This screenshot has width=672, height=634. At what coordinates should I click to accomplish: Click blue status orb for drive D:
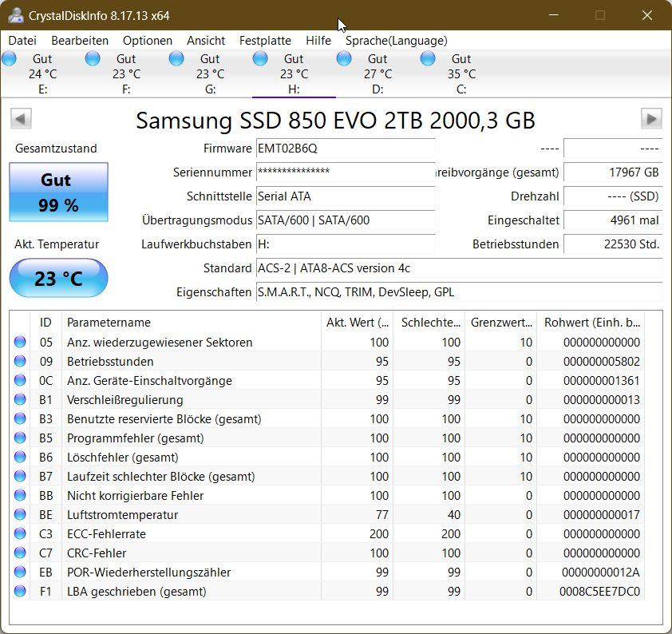click(344, 58)
